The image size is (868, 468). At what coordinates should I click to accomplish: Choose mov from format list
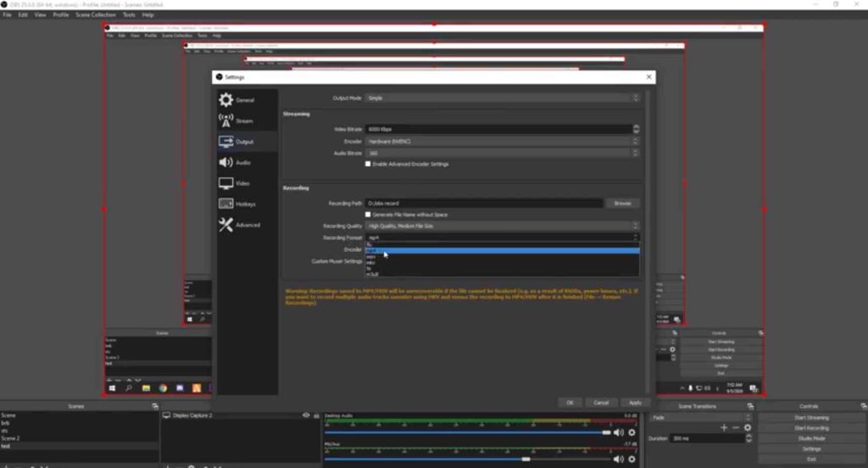point(502,256)
